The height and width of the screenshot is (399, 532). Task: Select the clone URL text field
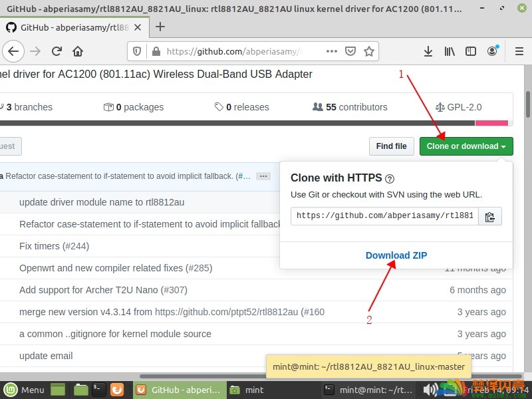click(x=384, y=216)
